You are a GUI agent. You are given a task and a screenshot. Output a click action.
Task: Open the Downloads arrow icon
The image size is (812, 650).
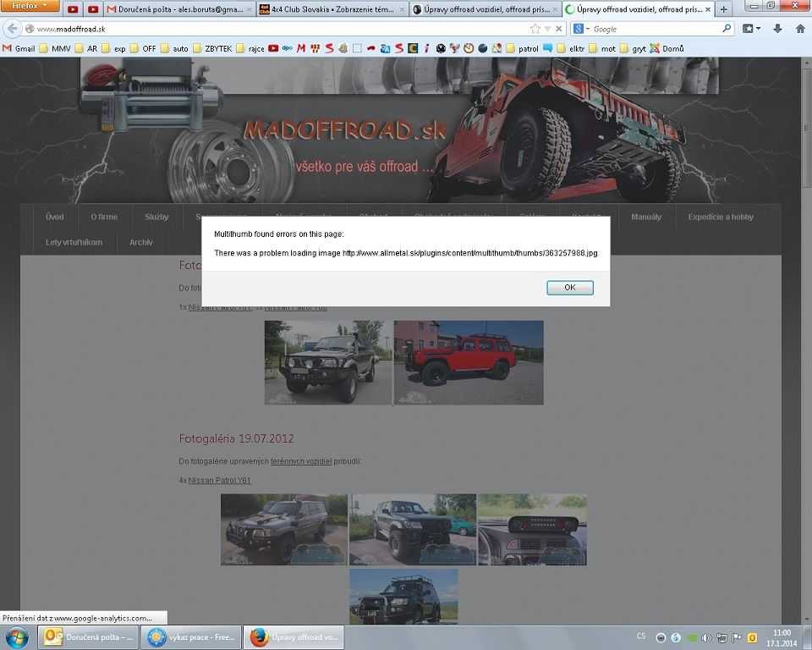point(777,29)
